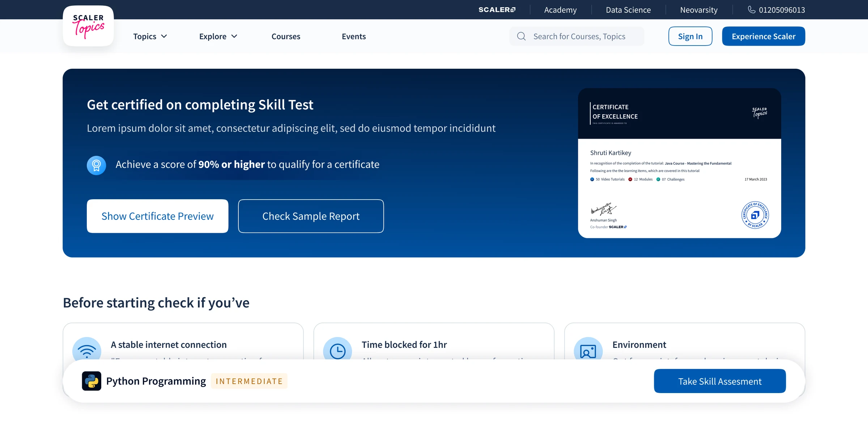Click the certificate ribbon badge icon

pyautogui.click(x=96, y=165)
